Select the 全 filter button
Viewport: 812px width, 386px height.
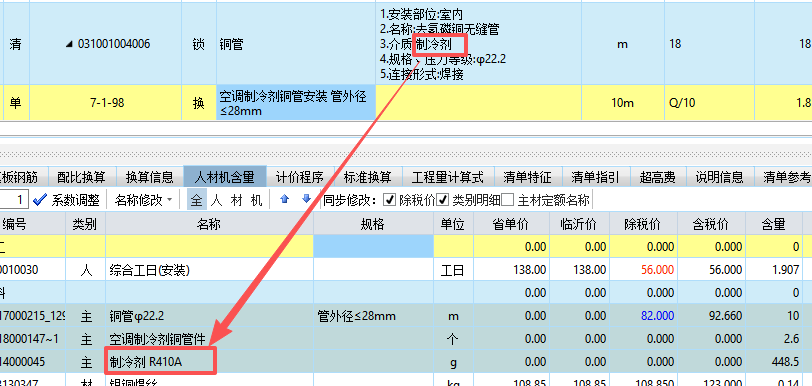(x=196, y=200)
